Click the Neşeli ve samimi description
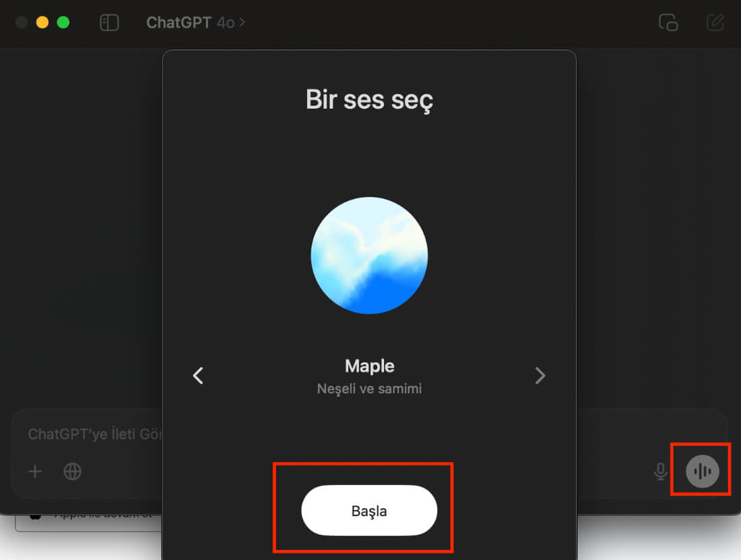Image resolution: width=741 pixels, height=560 pixels. click(x=370, y=389)
